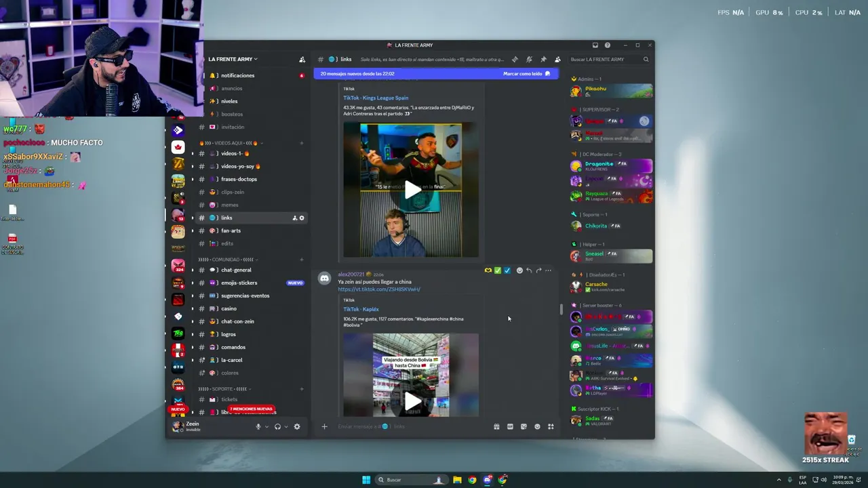This screenshot has width=868, height=488.
Task: Open vt.tiktok.com link in alex200721 message
Action: [379, 289]
